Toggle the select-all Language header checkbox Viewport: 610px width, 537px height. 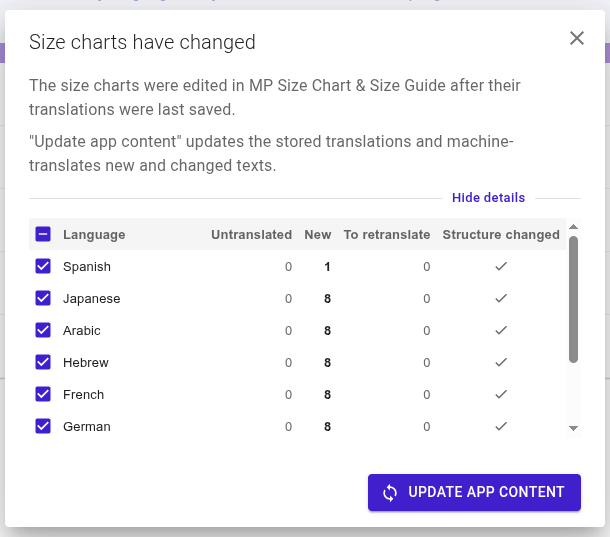(43, 234)
